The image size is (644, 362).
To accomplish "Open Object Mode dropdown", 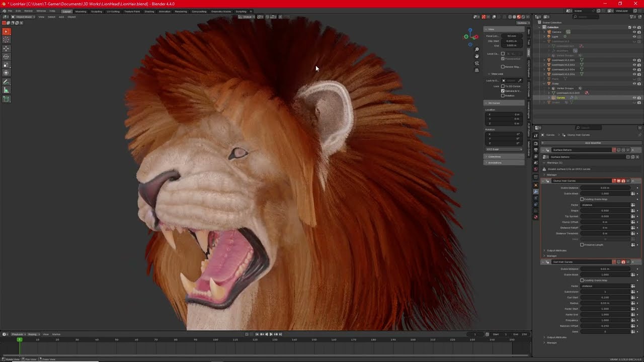I will [23, 17].
